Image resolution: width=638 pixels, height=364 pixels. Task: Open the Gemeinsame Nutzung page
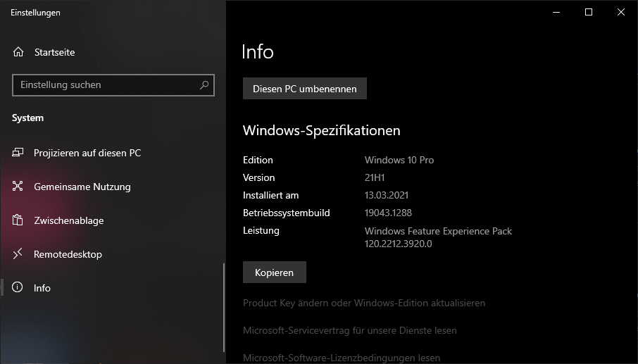tap(82, 187)
